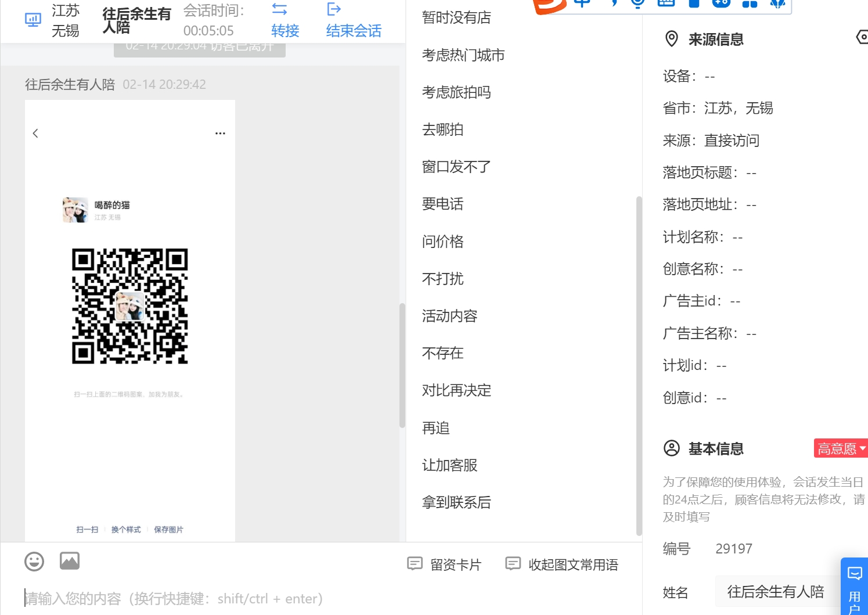This screenshot has width=868, height=615.
Task: Click the 来源信息 section heading
Action: tap(716, 39)
